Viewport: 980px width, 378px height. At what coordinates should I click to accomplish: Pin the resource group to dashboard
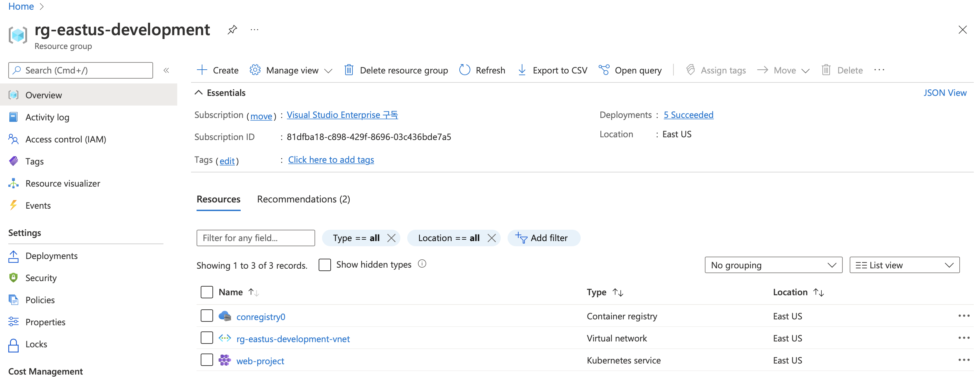(232, 30)
